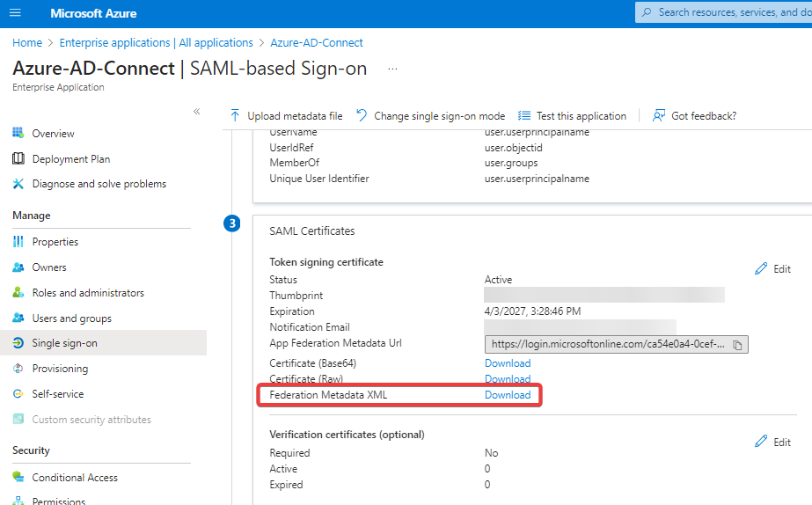The width and height of the screenshot is (812, 505).
Task: Click the Status value Active
Action: click(498, 280)
